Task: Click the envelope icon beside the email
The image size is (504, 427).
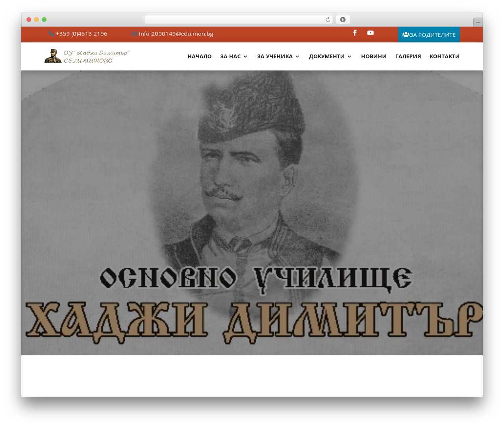Action: 135,34
